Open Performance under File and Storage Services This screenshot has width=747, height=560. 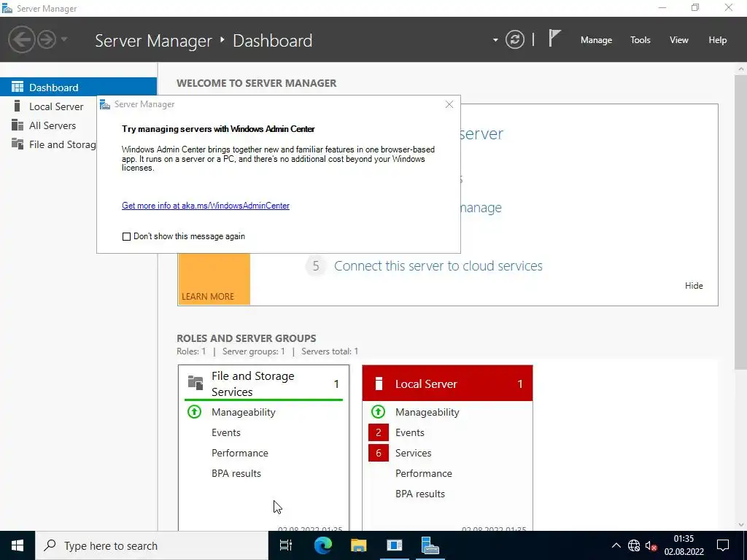point(239,453)
